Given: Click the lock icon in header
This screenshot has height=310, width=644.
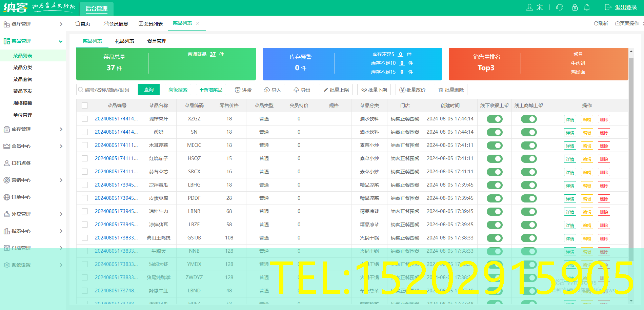Looking at the screenshot, I should pyautogui.click(x=575, y=7).
